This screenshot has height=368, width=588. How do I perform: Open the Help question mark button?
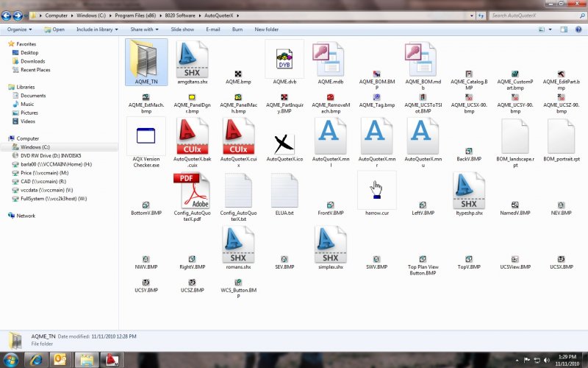pyautogui.click(x=578, y=29)
